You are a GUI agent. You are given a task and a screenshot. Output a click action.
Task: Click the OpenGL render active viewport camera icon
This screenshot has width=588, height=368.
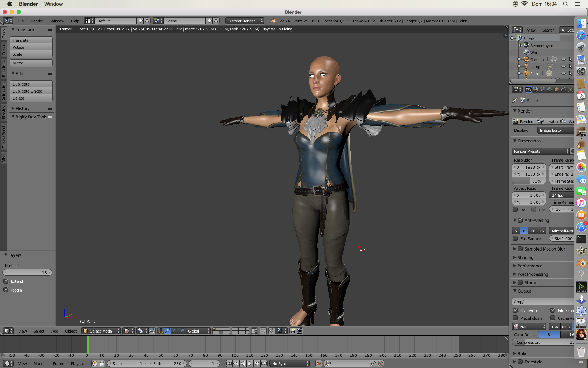click(x=293, y=331)
